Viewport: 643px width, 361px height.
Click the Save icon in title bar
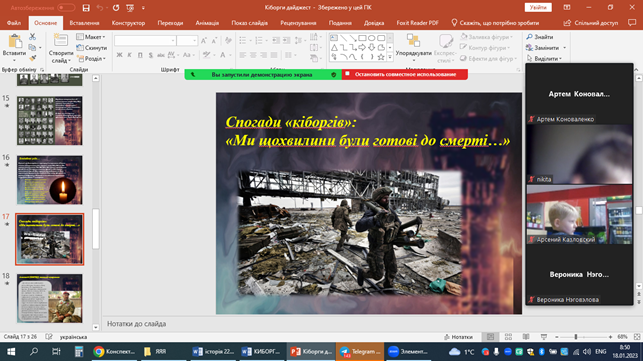[86, 8]
